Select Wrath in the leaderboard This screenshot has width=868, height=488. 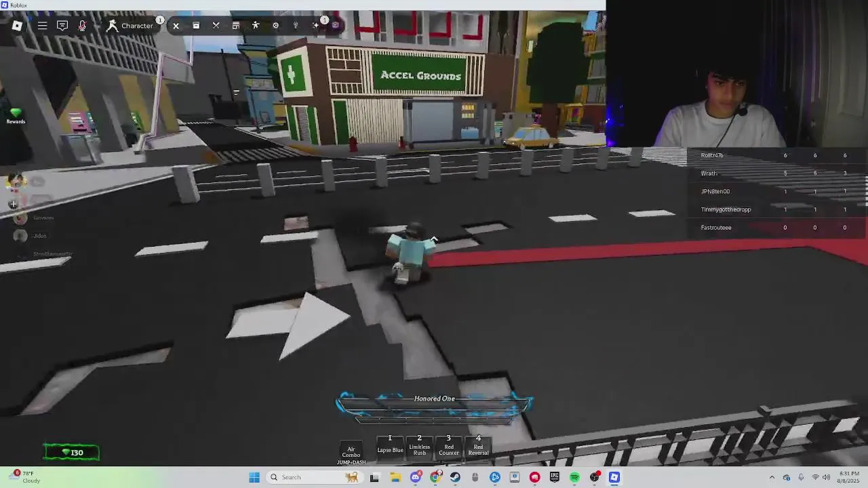tap(777, 174)
